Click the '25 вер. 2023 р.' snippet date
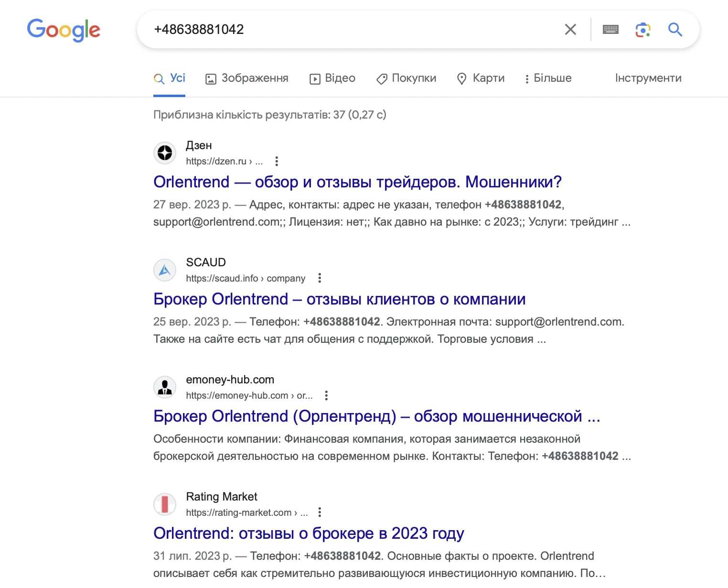 [192, 322]
